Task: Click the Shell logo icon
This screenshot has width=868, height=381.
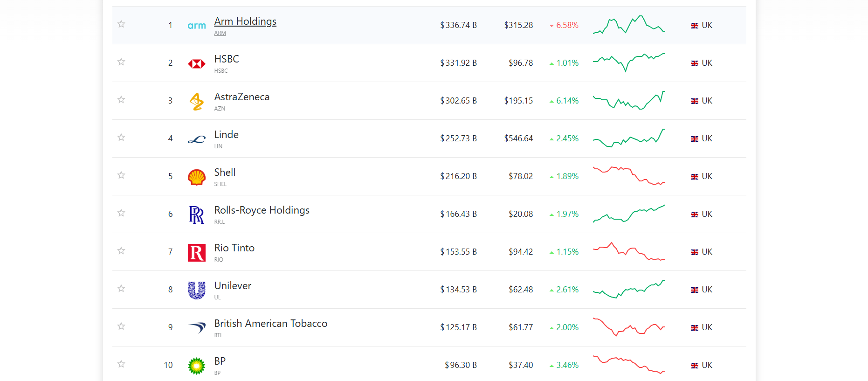Action: 197,177
